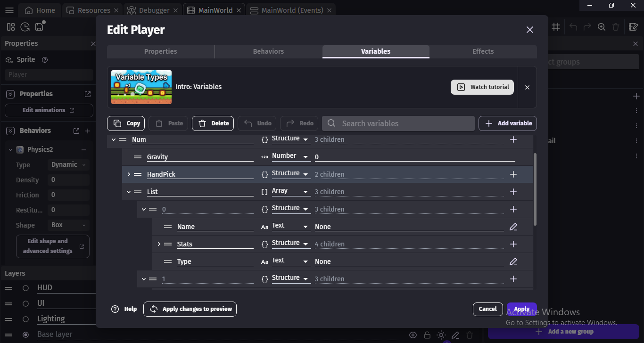Open behaviors in external editor icon
Screen dimensions: 644x343
tap(76, 131)
